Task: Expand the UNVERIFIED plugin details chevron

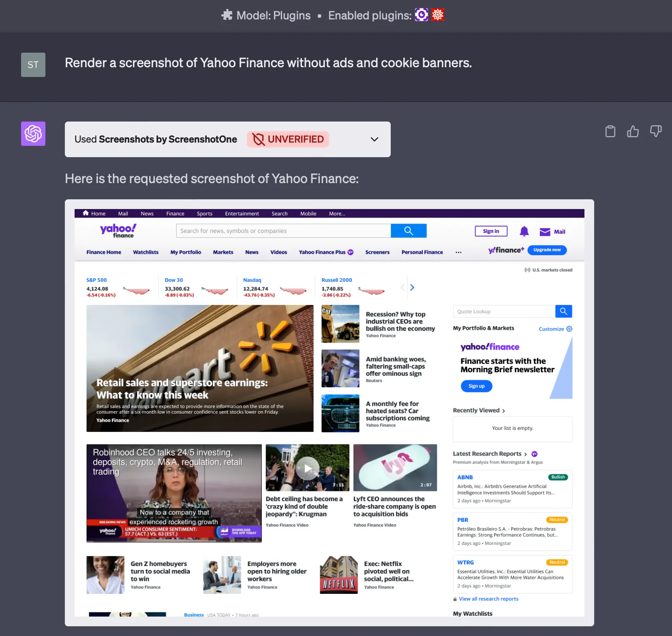Action: [x=374, y=139]
